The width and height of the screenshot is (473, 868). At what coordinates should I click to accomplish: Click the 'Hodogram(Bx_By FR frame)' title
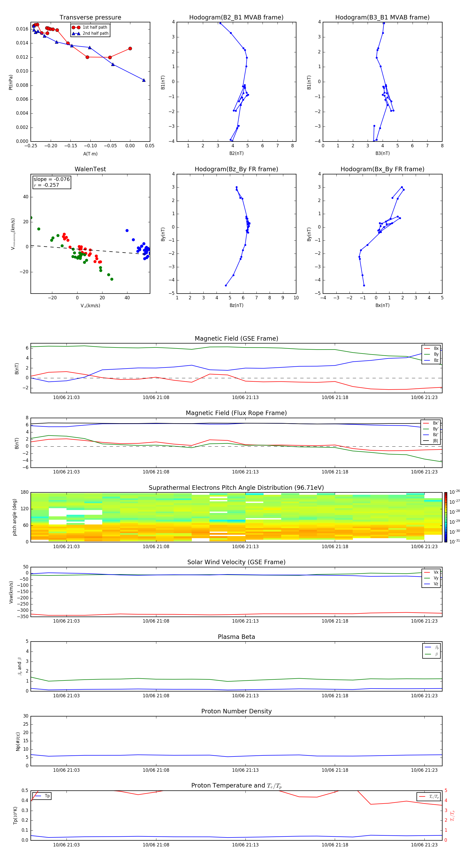(382, 169)
